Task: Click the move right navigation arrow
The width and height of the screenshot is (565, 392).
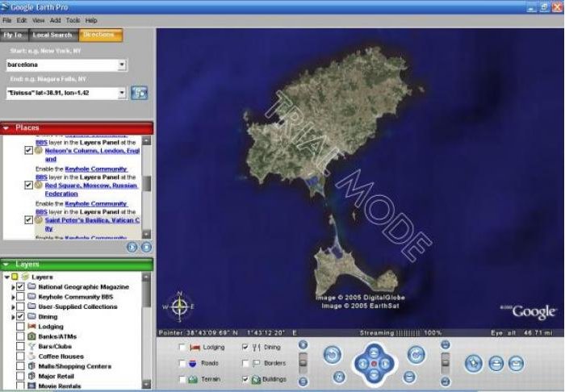Action: pyautogui.click(x=386, y=364)
